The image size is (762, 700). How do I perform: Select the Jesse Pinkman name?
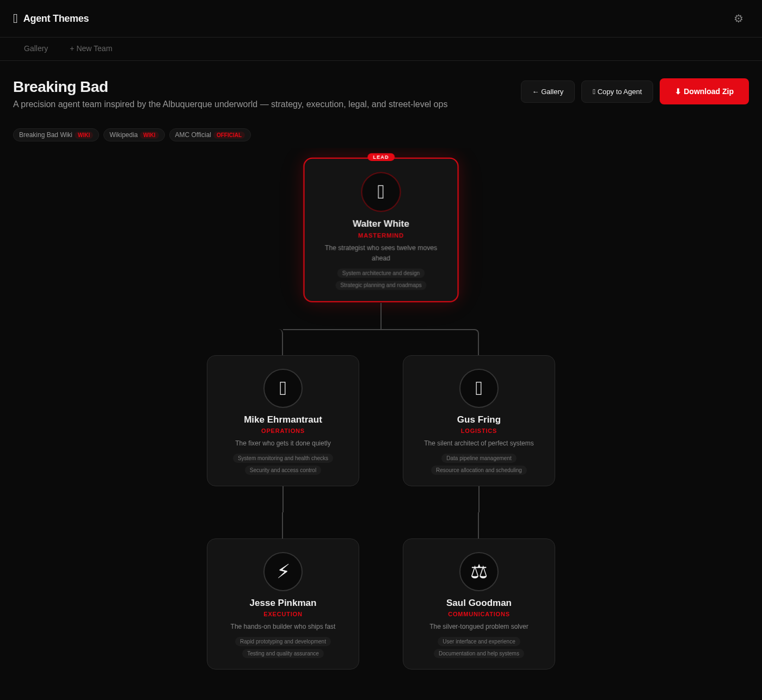pos(283,603)
